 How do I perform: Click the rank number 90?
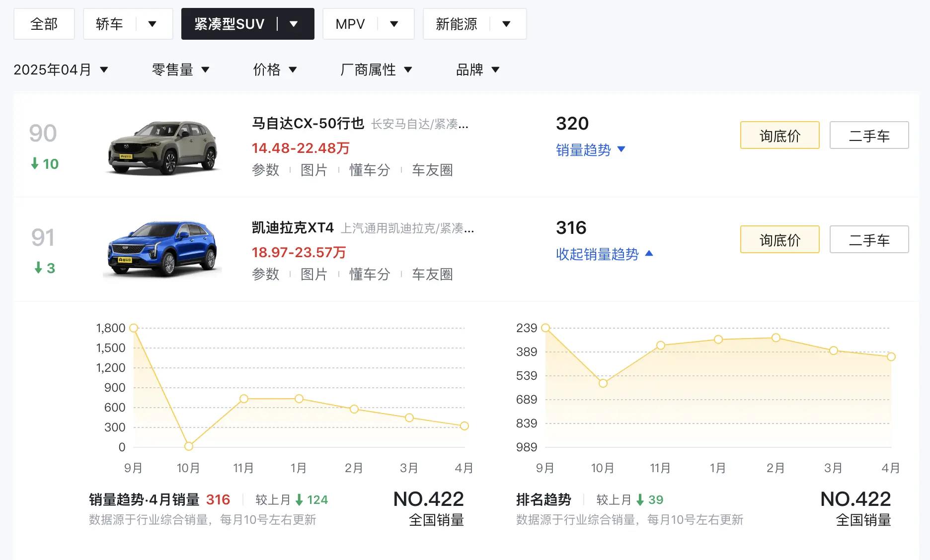43,133
